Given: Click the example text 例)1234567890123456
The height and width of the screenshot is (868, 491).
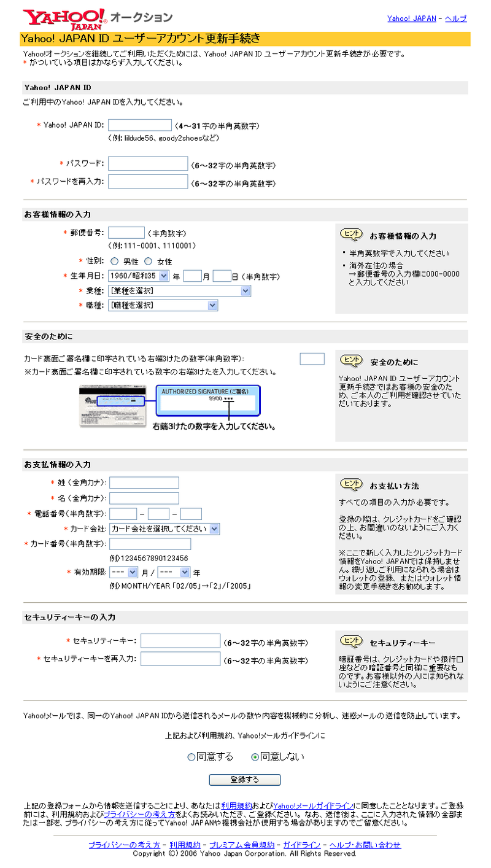Looking at the screenshot, I should tap(149, 558).
